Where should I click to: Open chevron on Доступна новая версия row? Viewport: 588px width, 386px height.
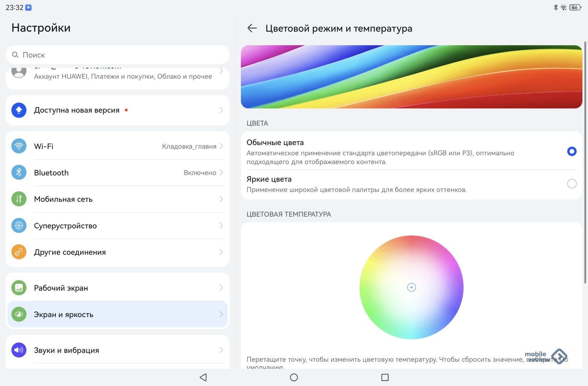coord(221,110)
